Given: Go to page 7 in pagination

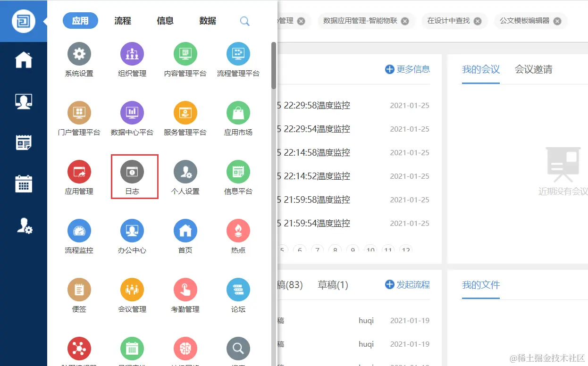Looking at the screenshot, I should coord(318,249).
